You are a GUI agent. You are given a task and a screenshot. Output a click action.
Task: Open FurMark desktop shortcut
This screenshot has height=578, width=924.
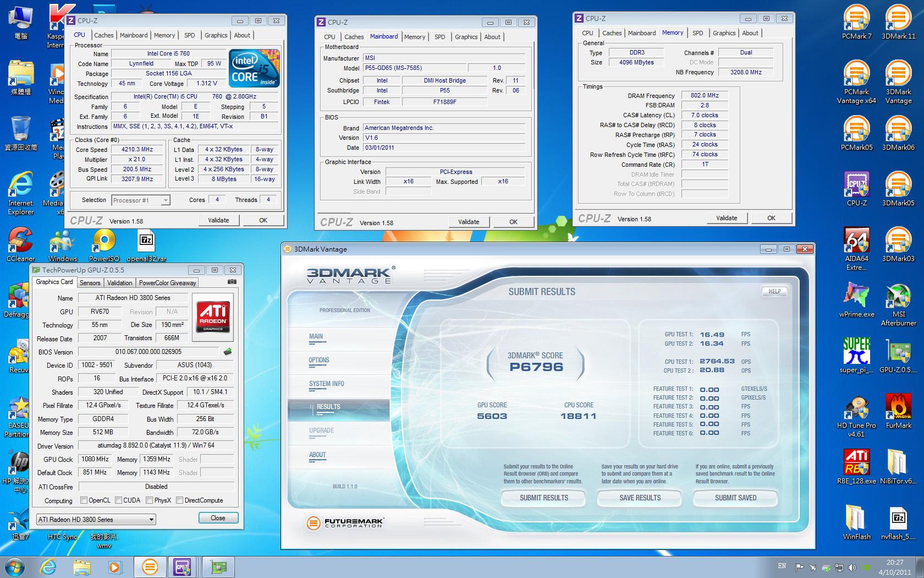pos(898,411)
